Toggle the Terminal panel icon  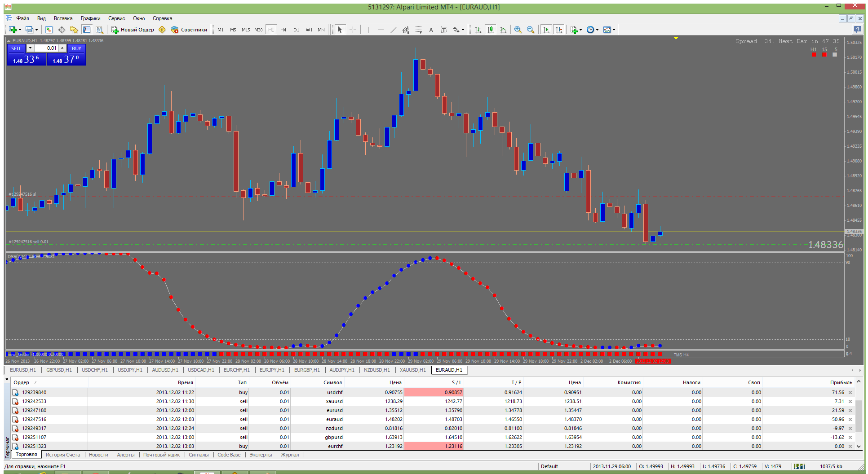point(87,30)
